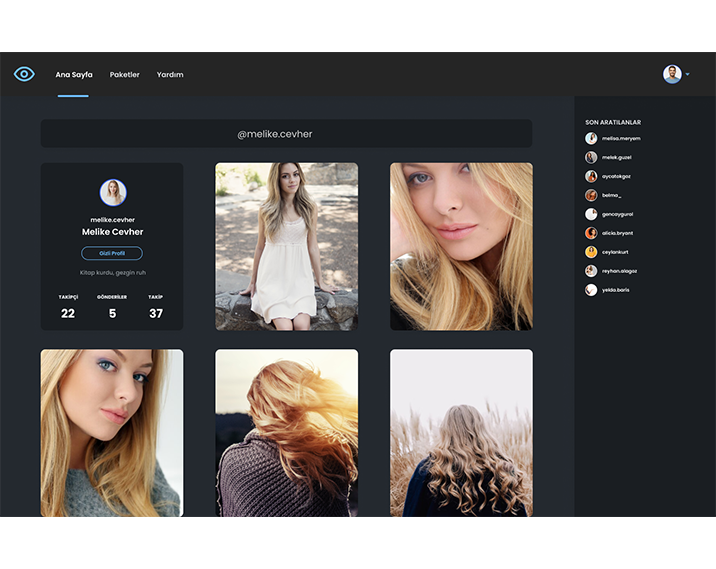Select melisa.meryem avatar in recent searches
716x569 pixels.
point(591,138)
